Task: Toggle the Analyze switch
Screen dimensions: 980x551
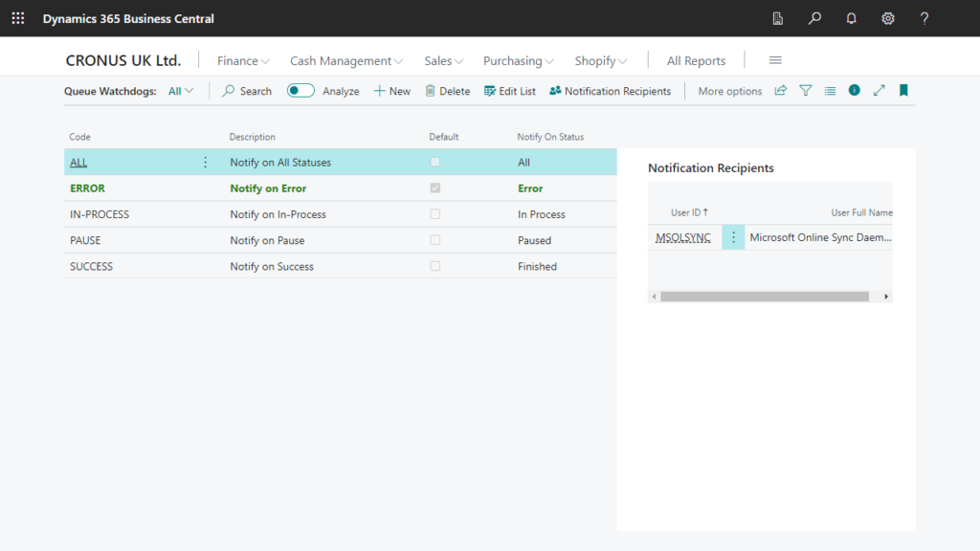Action: pos(301,91)
